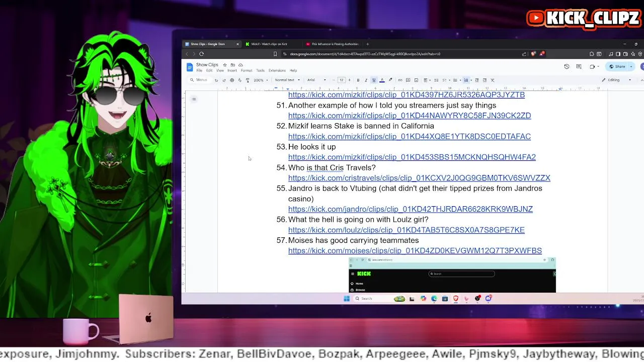Click the Share button
The image size is (644, 362).
click(617, 66)
